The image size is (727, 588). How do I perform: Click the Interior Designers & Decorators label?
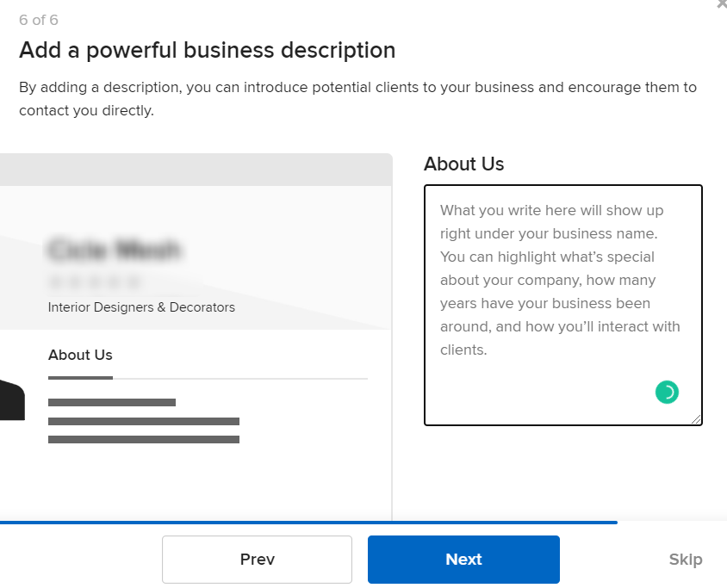tap(141, 306)
